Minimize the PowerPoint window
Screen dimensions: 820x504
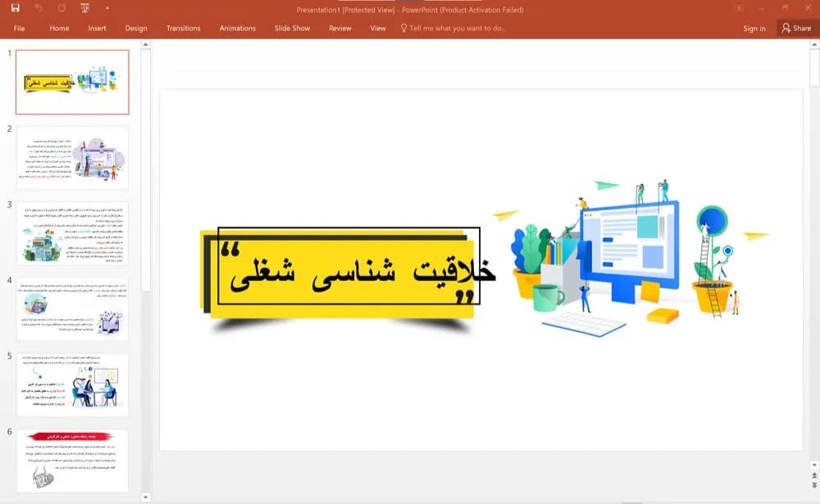pos(763,8)
